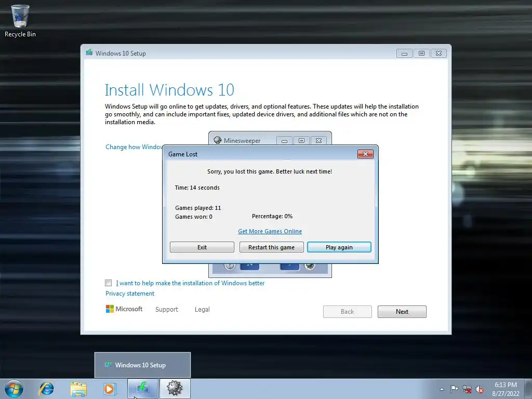Viewport: 532px width, 399px height.
Task: Click the 'Percentage: 0%' text
Action: [272, 216]
